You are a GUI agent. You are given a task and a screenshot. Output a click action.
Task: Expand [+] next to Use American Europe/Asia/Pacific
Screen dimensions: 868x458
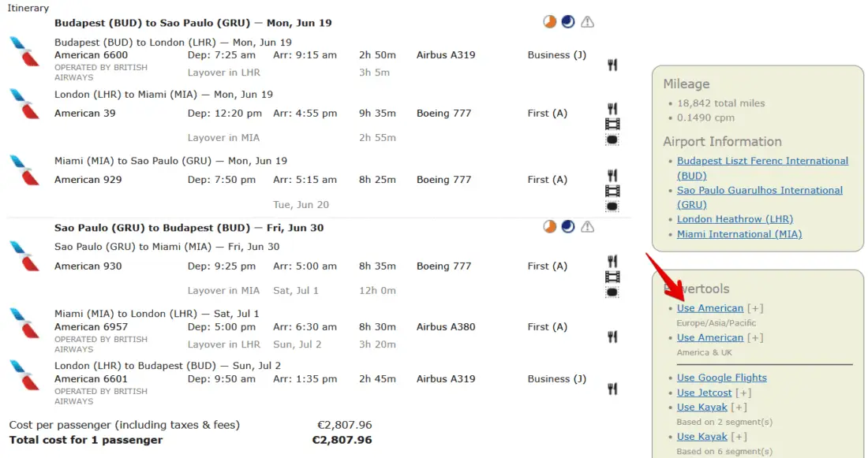(x=755, y=308)
